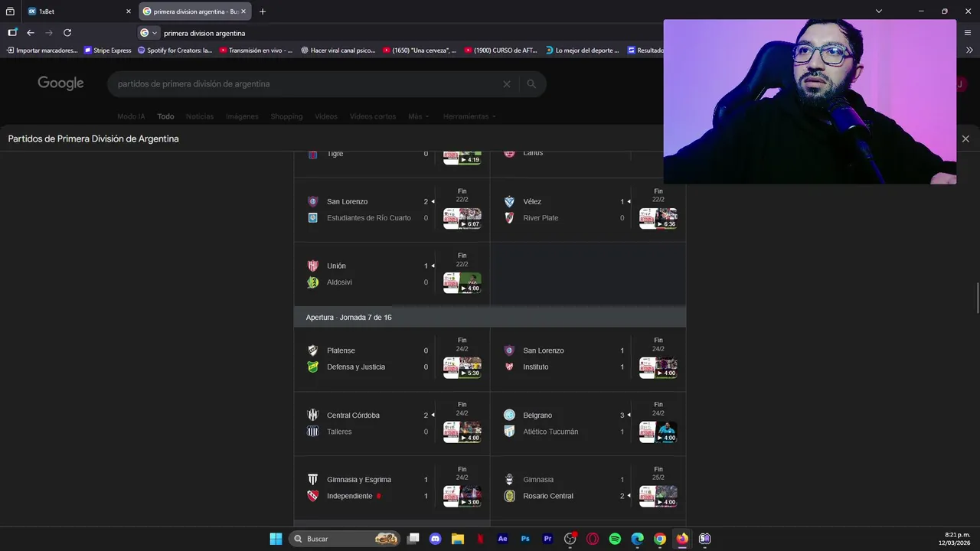Viewport: 980px width, 551px height.
Task: Launch Photoshop from taskbar
Action: [525, 539]
